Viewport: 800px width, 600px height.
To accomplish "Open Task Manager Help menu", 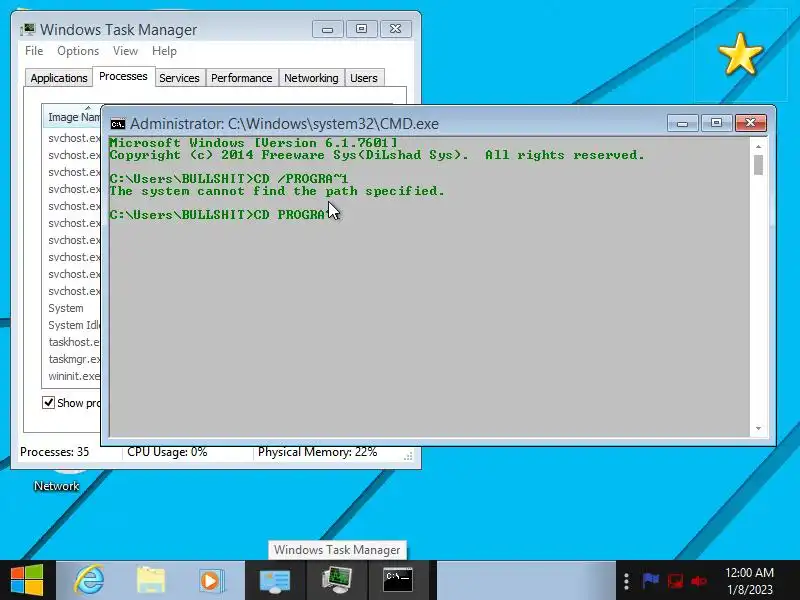I will [x=164, y=51].
